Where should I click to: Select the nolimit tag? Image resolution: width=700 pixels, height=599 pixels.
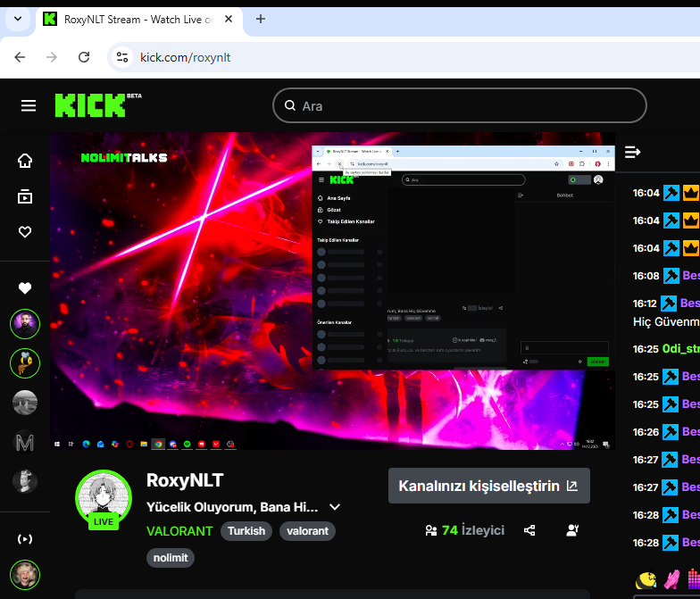coord(171,558)
